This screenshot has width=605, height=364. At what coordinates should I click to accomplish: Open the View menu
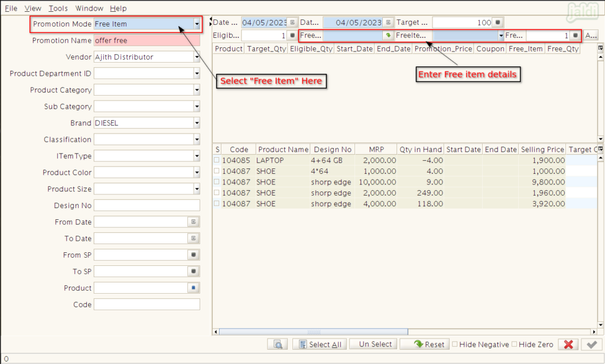pyautogui.click(x=33, y=8)
